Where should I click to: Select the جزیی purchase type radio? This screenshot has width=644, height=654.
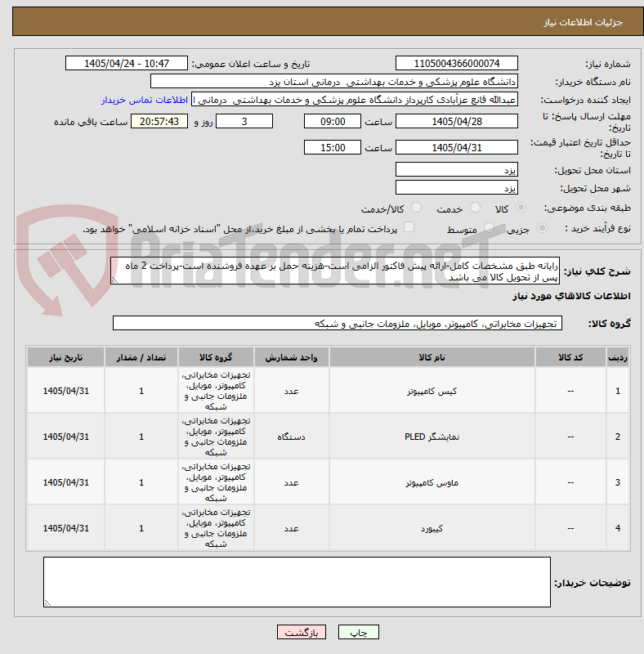pos(542,228)
